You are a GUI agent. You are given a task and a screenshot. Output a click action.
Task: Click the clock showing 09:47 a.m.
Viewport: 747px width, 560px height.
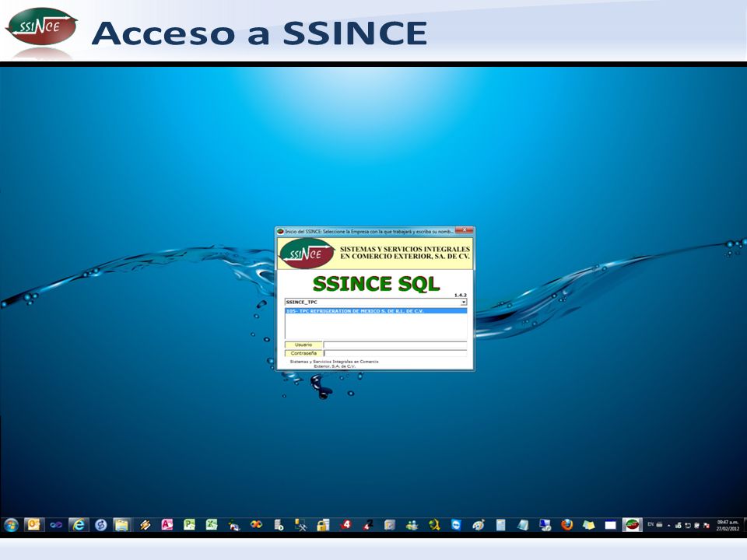pos(727,525)
